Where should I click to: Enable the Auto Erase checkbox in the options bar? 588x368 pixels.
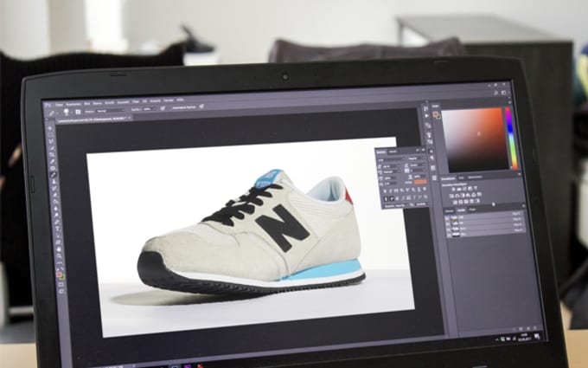click(169, 107)
